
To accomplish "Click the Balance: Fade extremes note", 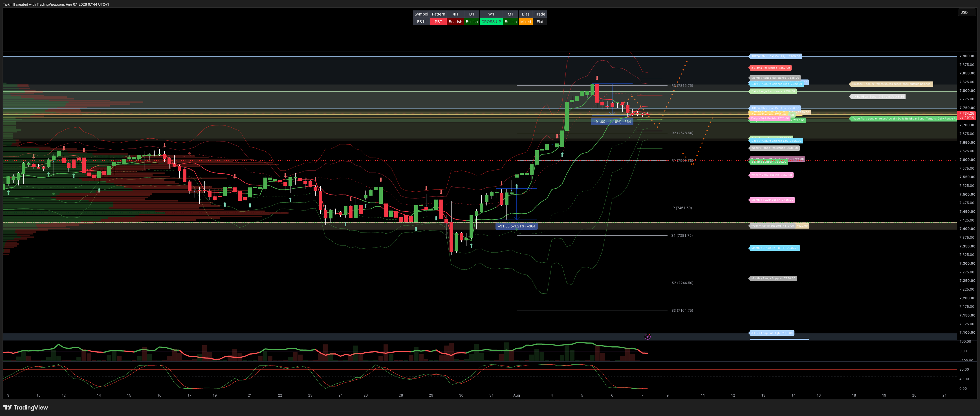I will click(891, 84).
